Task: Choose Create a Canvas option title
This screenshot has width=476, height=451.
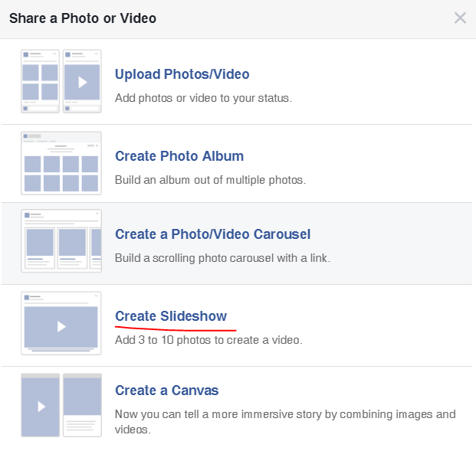Action: point(166,391)
